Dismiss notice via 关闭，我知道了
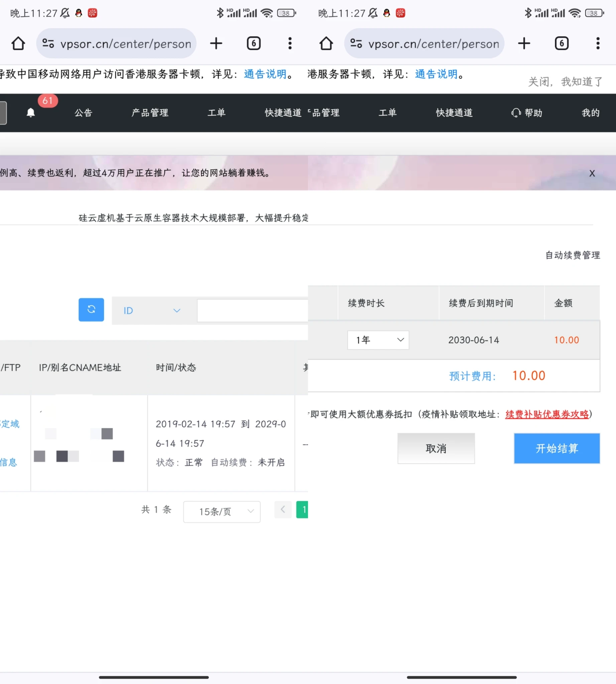The image size is (616, 684). 565,81
